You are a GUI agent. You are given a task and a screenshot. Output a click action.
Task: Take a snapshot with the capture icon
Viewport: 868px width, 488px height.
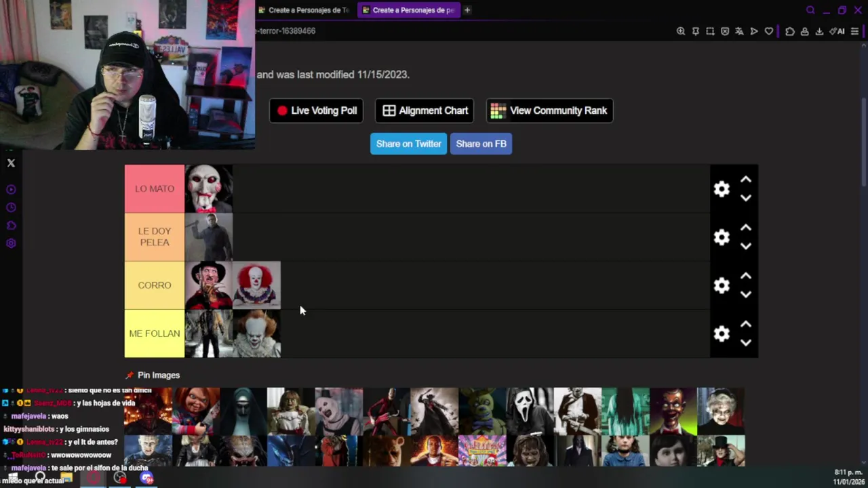tap(710, 31)
